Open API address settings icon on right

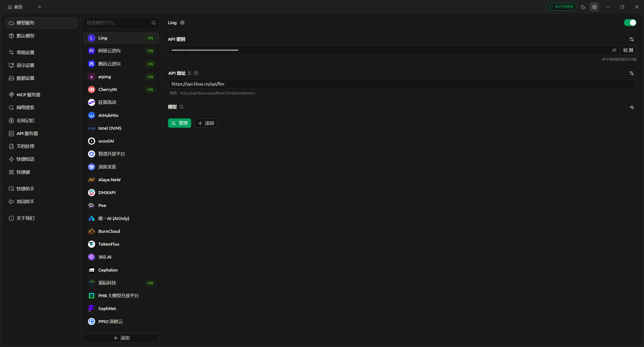pyautogui.click(x=631, y=73)
